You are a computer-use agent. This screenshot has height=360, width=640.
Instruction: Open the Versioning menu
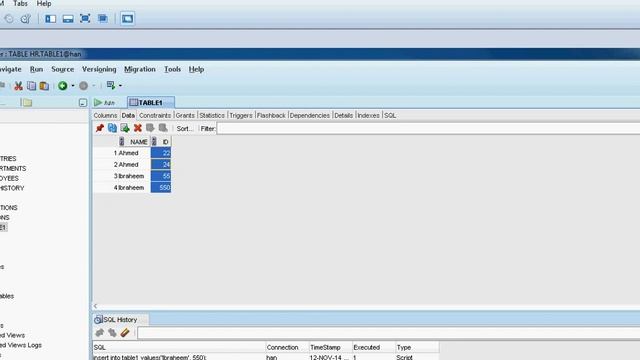click(x=99, y=69)
